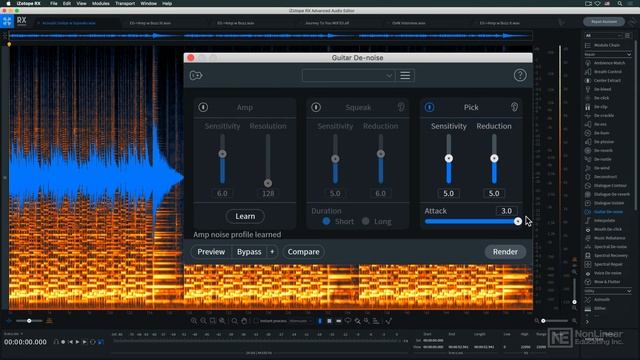Click the Attack value field 3.0
The width and height of the screenshot is (640, 360).
tap(506, 211)
